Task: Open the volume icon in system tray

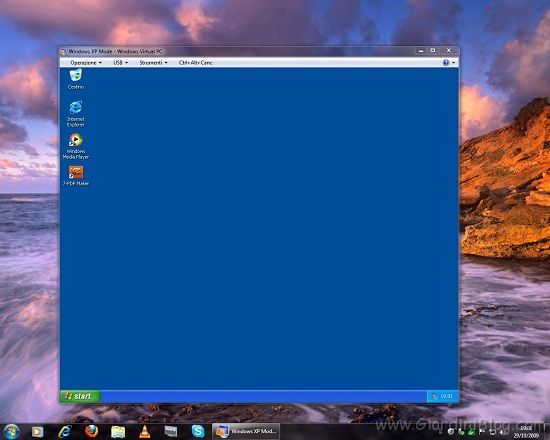Action: (x=502, y=432)
